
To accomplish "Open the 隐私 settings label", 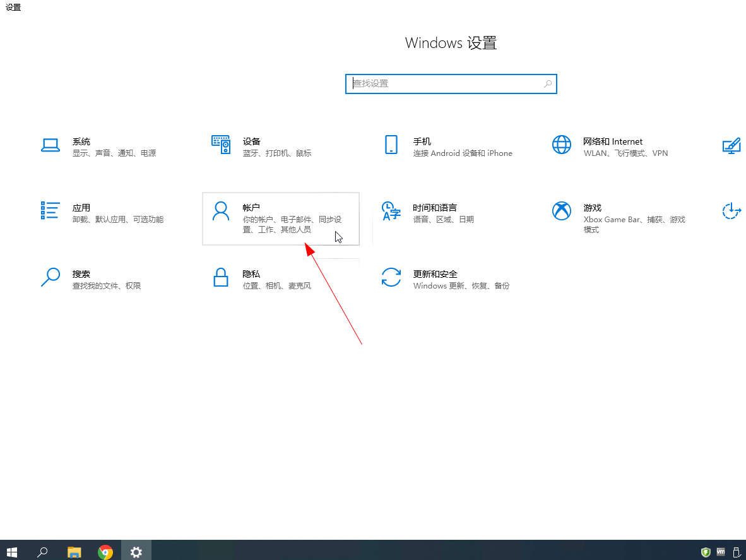I will pos(251,274).
